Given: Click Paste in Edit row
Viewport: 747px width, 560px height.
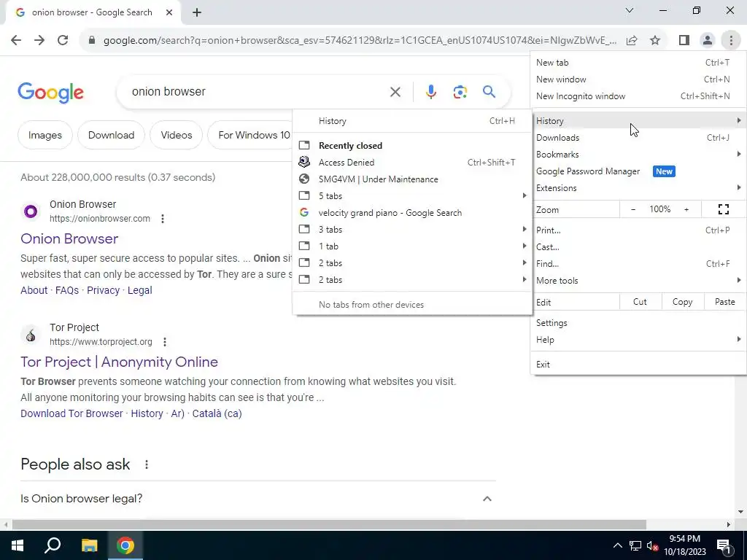Looking at the screenshot, I should tap(724, 302).
